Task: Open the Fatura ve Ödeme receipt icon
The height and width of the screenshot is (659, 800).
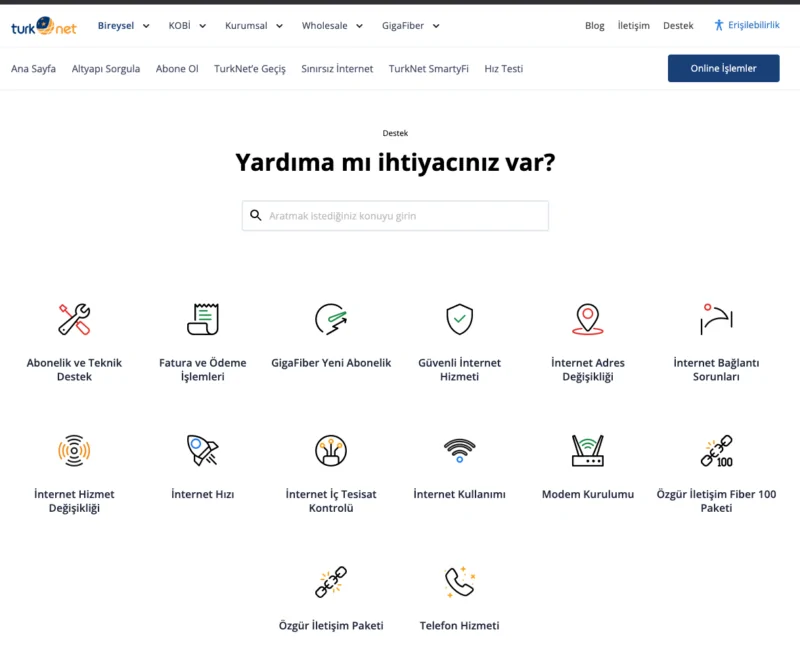Action: [x=203, y=319]
